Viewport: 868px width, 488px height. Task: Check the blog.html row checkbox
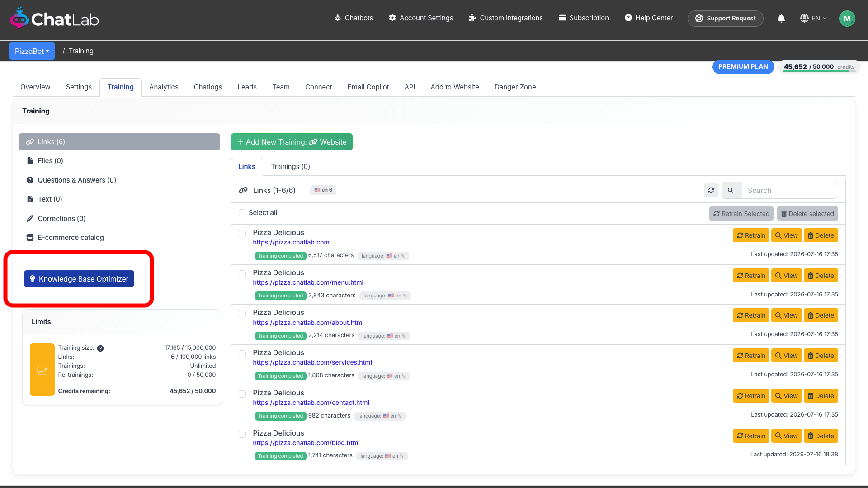[x=242, y=434]
